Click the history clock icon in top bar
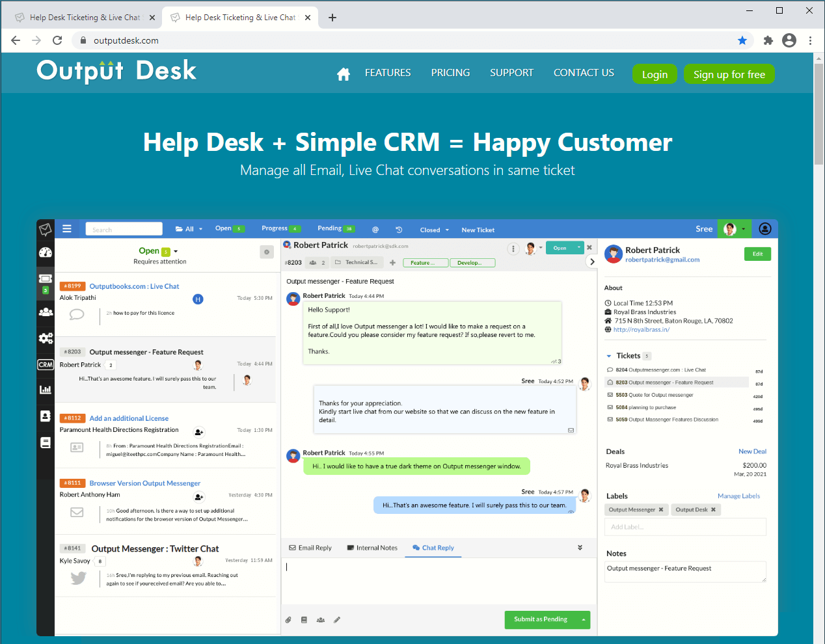 399,230
